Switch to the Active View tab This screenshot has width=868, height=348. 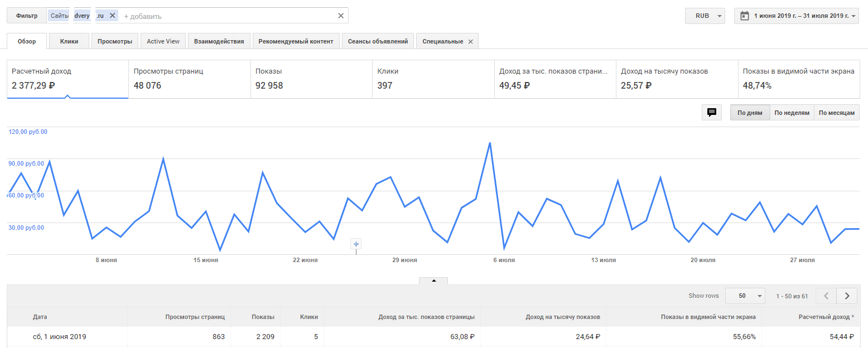(163, 41)
